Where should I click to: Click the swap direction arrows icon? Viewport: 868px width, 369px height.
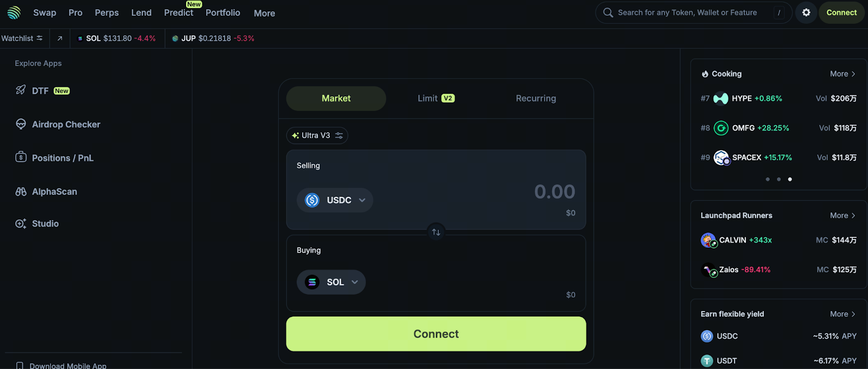(436, 232)
